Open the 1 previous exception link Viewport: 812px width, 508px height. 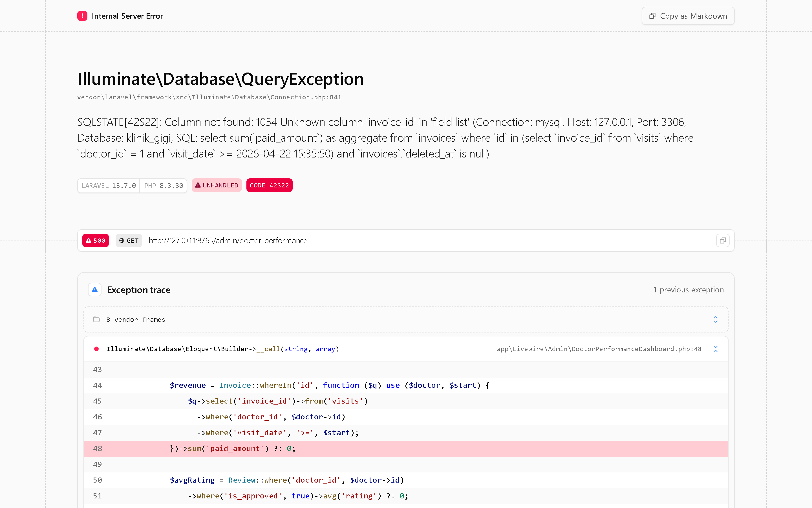pyautogui.click(x=688, y=290)
